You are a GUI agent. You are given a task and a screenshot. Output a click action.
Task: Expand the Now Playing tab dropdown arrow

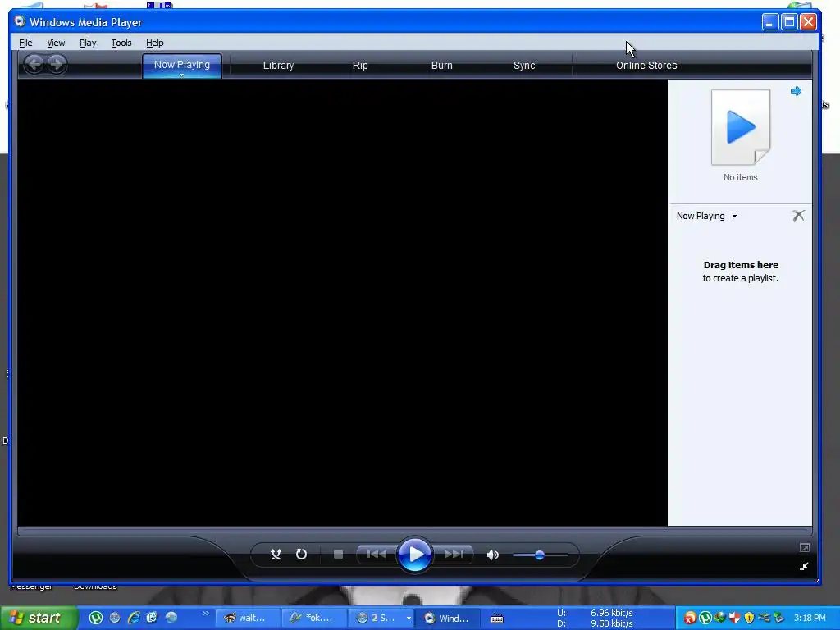coord(182,75)
